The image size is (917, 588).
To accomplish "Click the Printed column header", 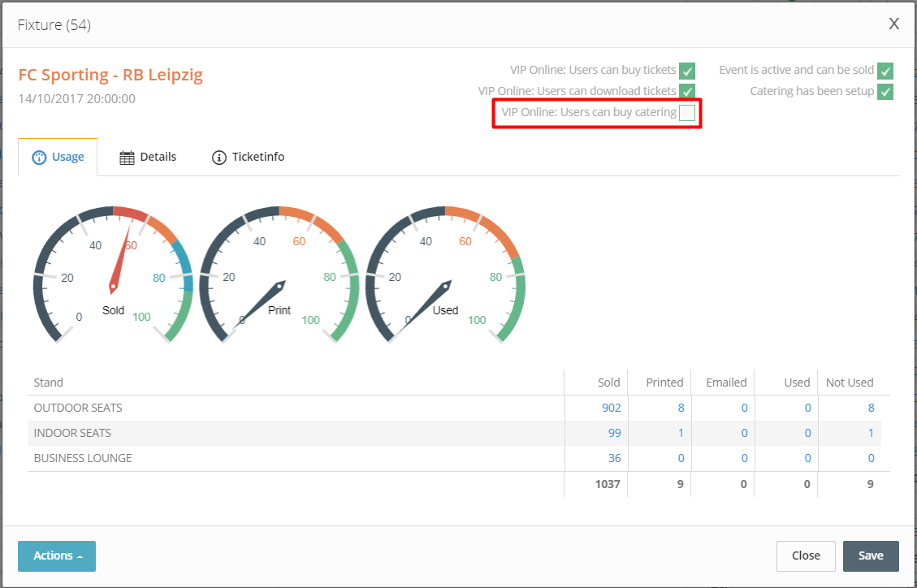I will point(664,383).
